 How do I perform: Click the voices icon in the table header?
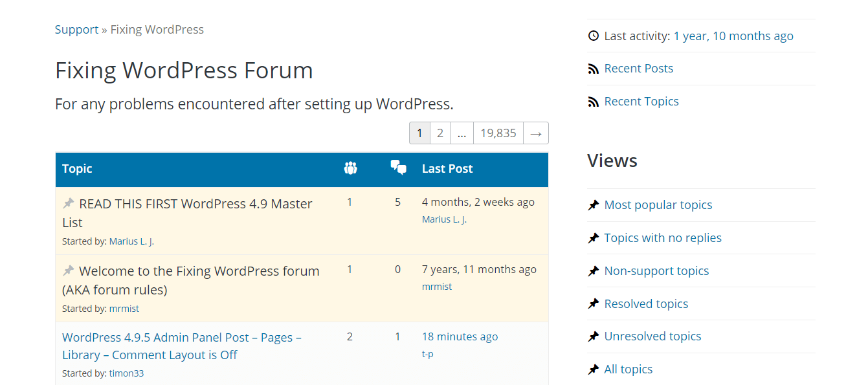point(350,168)
